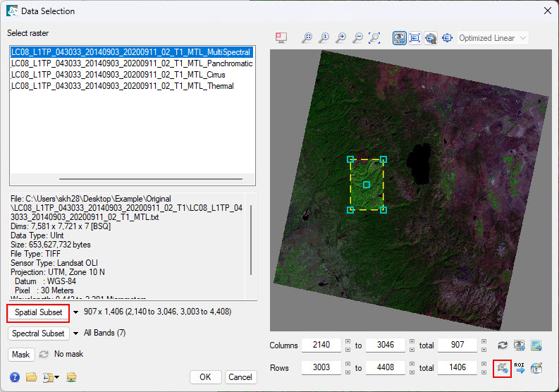559x392 pixels.
Task: Decrease the Rows total 1406 with down arrow
Action: [484, 372]
